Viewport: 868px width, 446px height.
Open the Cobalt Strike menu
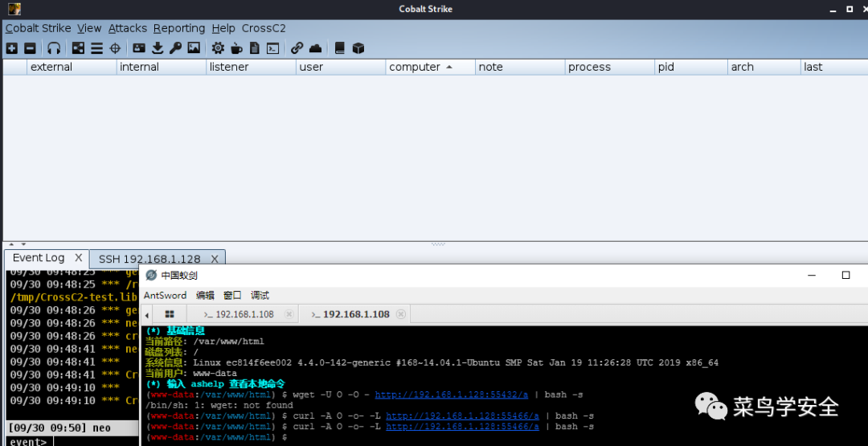point(39,28)
